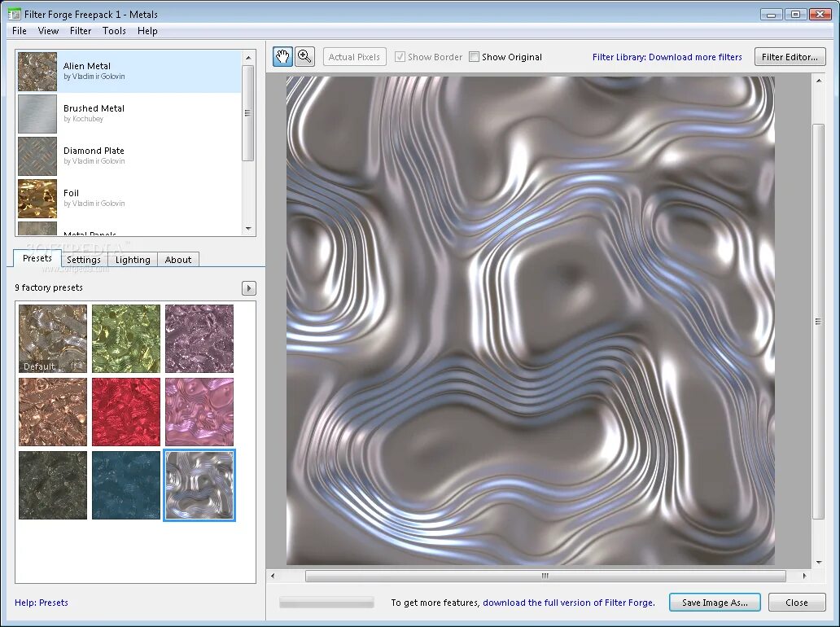Switch to the About tab
This screenshot has width=840, height=627.
coord(178,260)
